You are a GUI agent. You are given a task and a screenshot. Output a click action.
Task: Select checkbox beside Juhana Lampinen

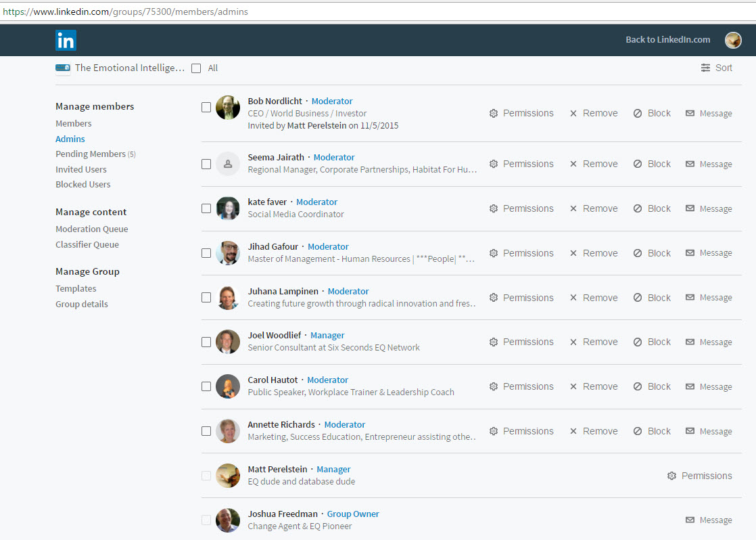pos(206,298)
